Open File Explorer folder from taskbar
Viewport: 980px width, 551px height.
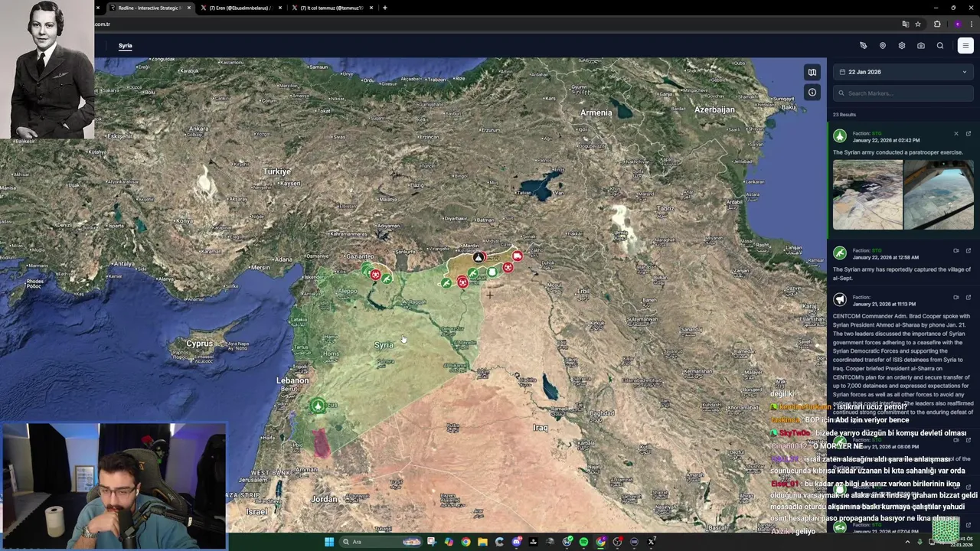tap(482, 542)
